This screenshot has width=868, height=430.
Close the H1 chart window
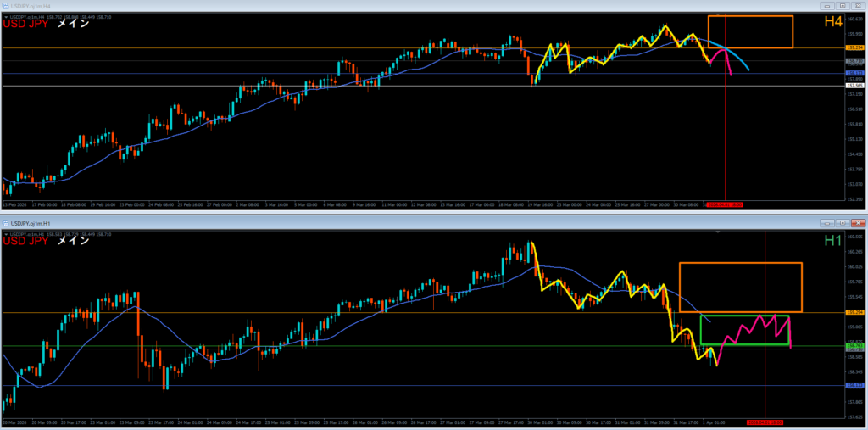click(856, 221)
